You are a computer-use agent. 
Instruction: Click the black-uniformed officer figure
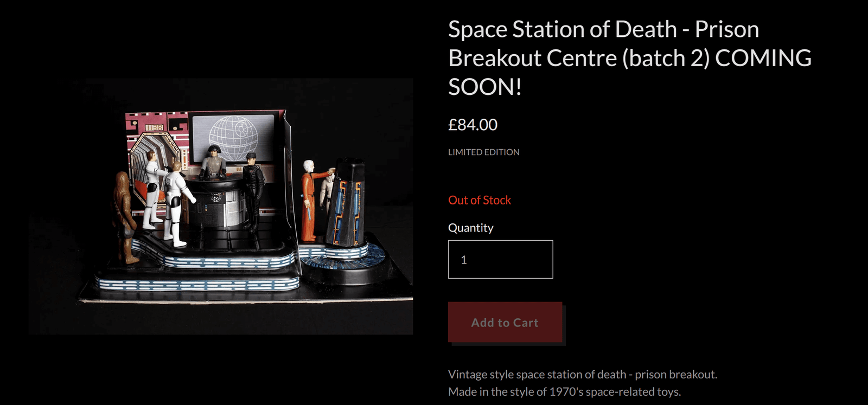253,191
